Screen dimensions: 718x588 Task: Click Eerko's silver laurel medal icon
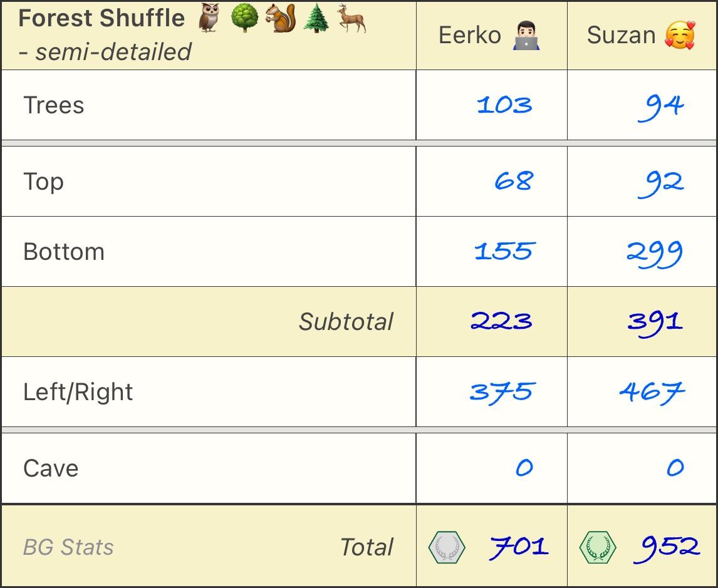click(x=447, y=547)
